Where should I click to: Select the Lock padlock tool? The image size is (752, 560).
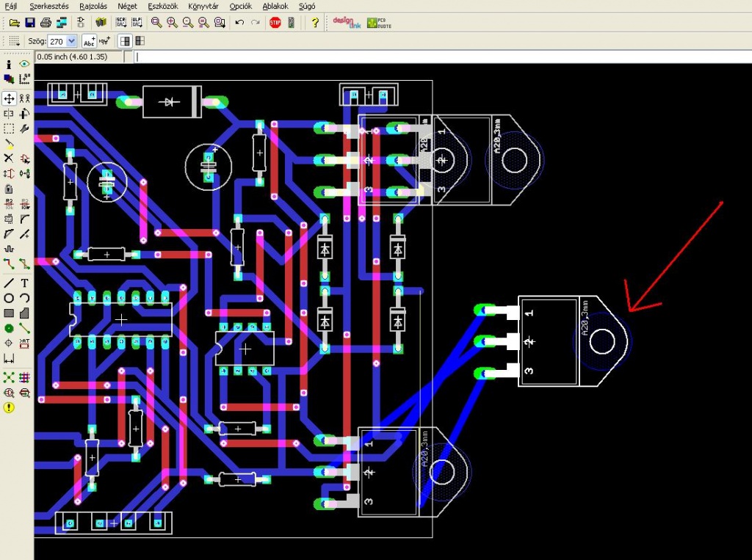(x=9, y=189)
